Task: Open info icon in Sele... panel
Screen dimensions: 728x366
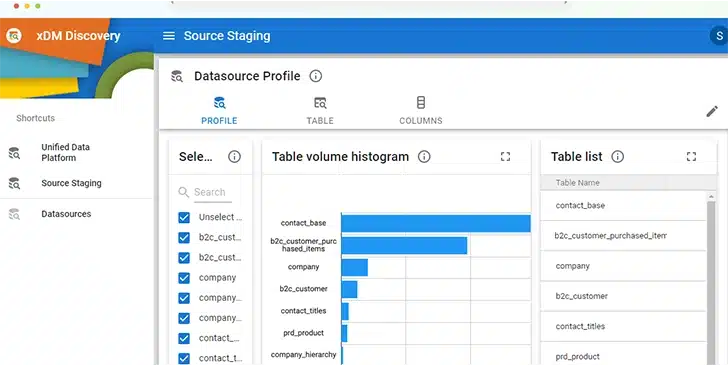Action: pos(234,157)
